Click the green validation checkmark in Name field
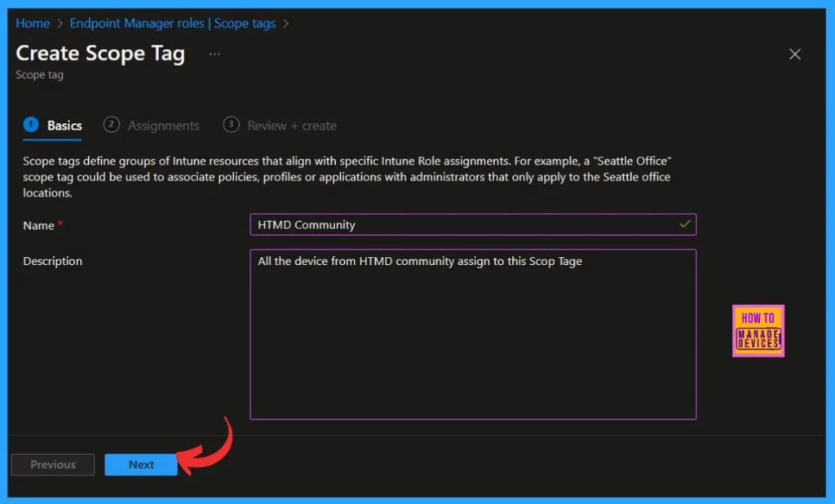The height and width of the screenshot is (504, 835). 685,223
